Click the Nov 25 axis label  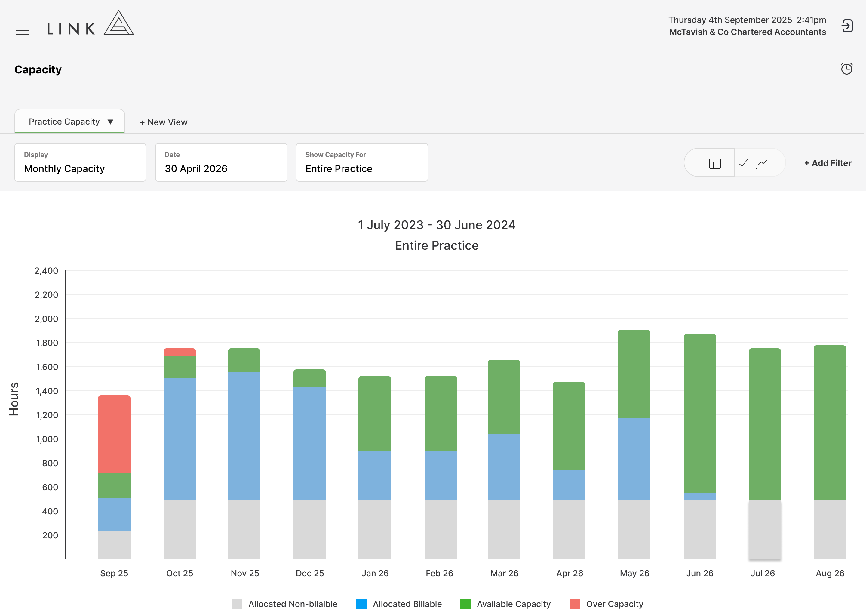pos(245,573)
